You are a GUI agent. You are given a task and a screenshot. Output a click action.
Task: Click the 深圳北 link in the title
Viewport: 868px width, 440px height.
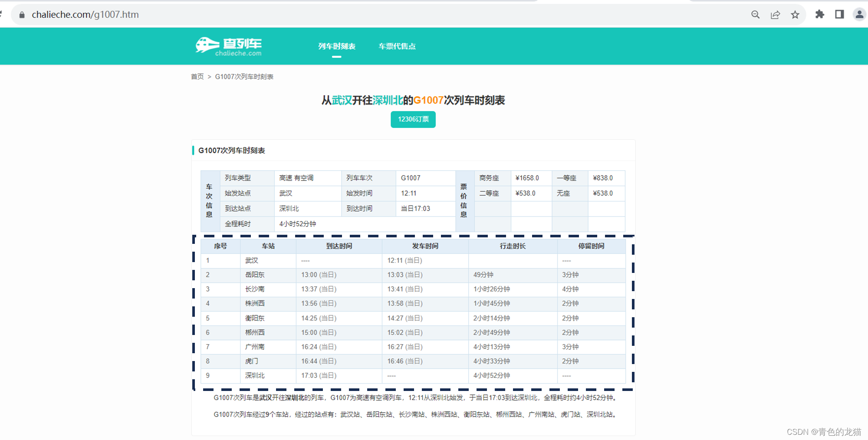(388, 100)
